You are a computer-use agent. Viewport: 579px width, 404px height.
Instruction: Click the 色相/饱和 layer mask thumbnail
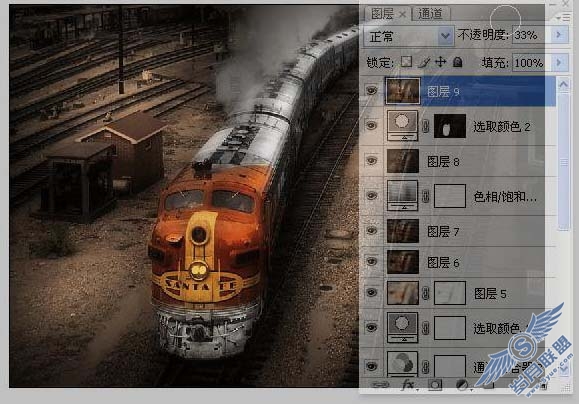tap(450, 196)
